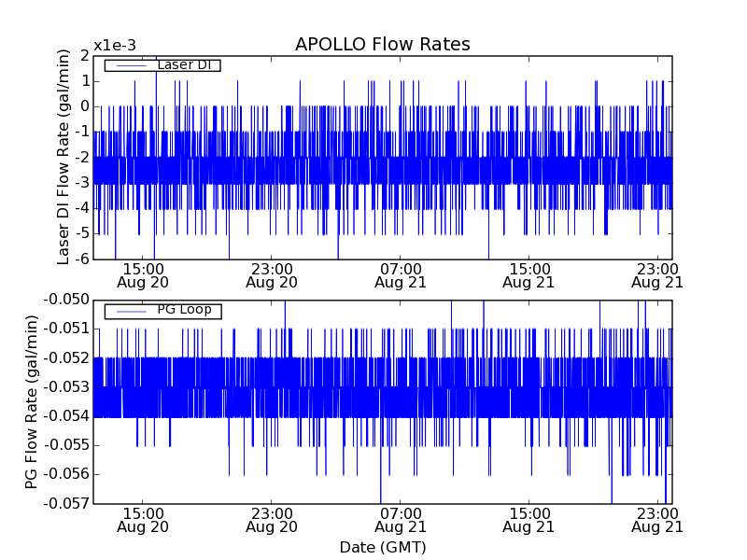Screen dimensions: 747x560
Task: Click the Laser DI Flow Rate y-axis label
Action: [64, 157]
